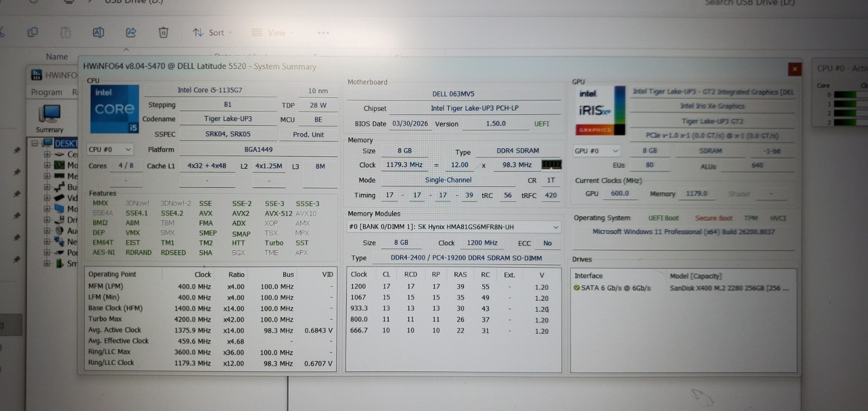Click the SRK04, SRK05 SSPEC field
The width and height of the screenshot is (868, 411).
(228, 134)
